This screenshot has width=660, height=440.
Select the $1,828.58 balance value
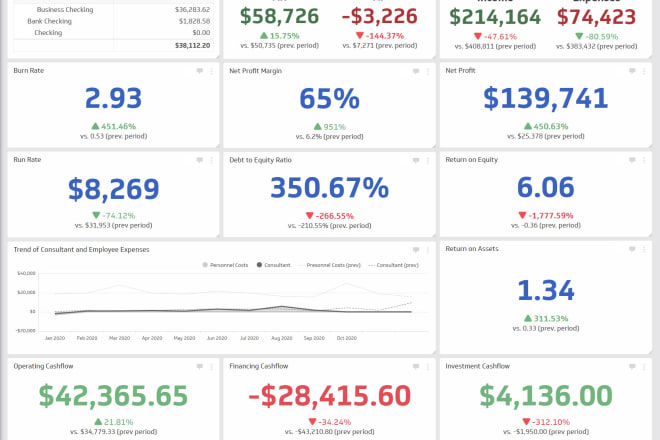click(x=194, y=21)
